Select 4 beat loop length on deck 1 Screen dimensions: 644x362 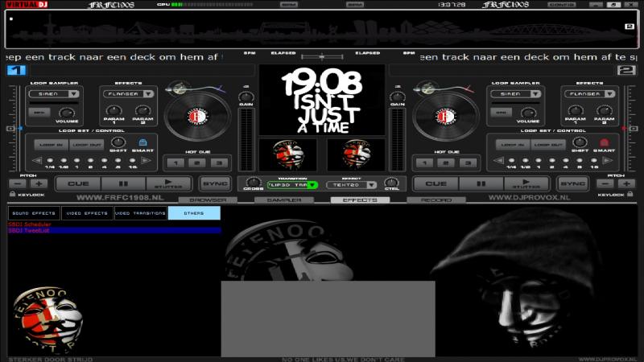[105, 160]
